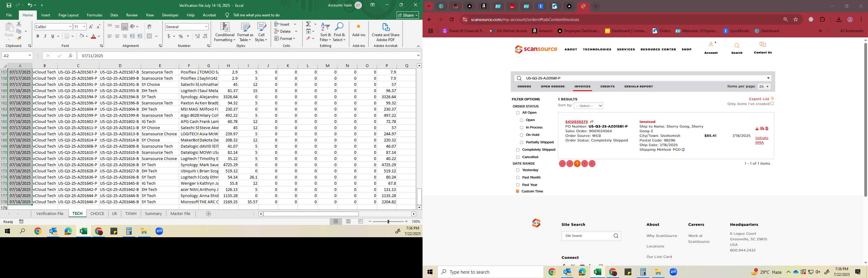Viewport: 868px width, 278px height.
Task: Check the Yesterday date range option
Action: point(518,170)
